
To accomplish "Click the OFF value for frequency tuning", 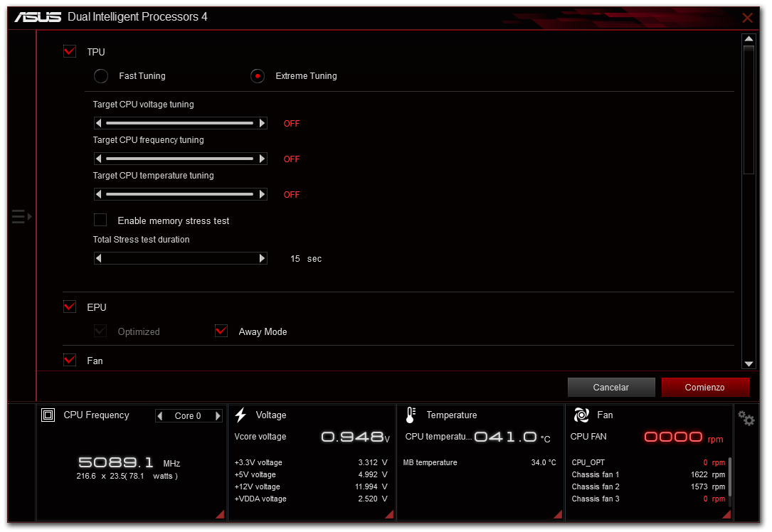I will 292,159.
